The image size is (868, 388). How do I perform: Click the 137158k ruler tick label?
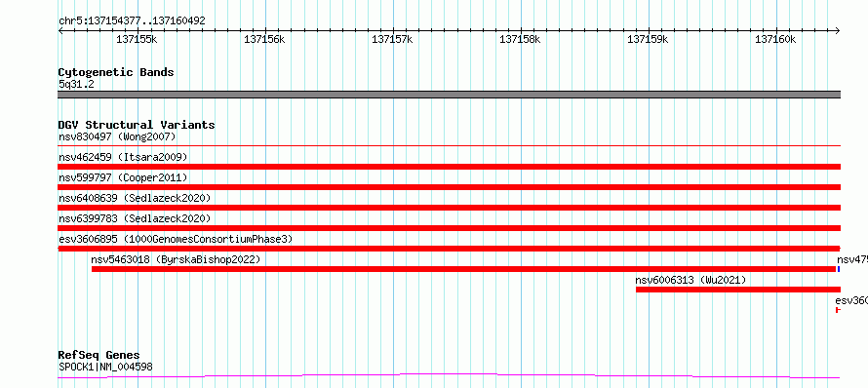521,39
